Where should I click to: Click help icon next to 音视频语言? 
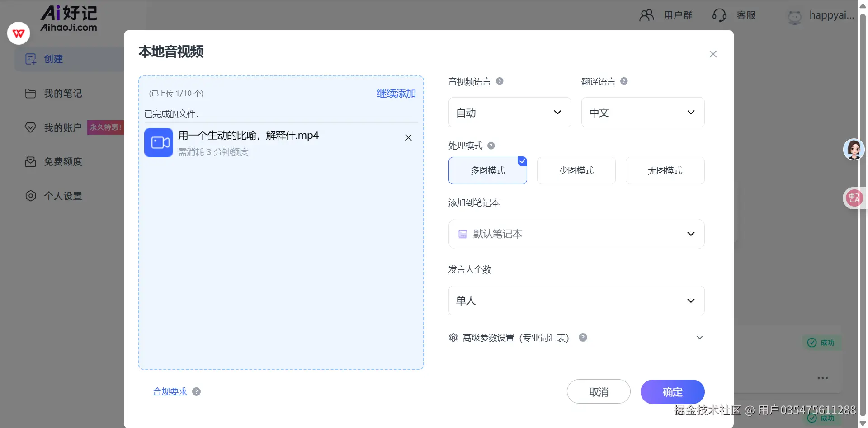coord(500,81)
